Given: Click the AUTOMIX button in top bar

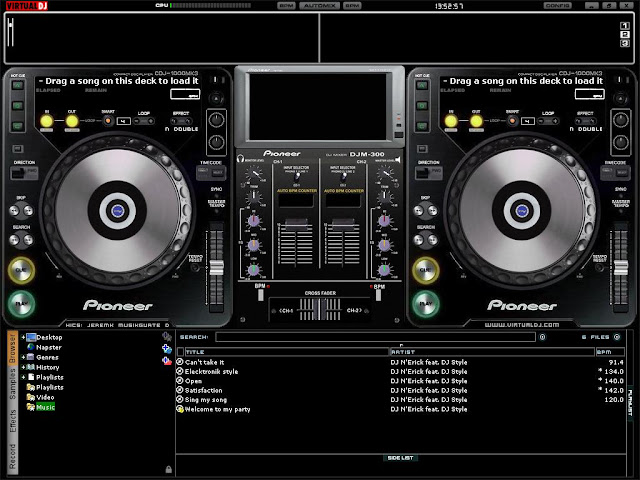Looking at the screenshot, I should [319, 6].
